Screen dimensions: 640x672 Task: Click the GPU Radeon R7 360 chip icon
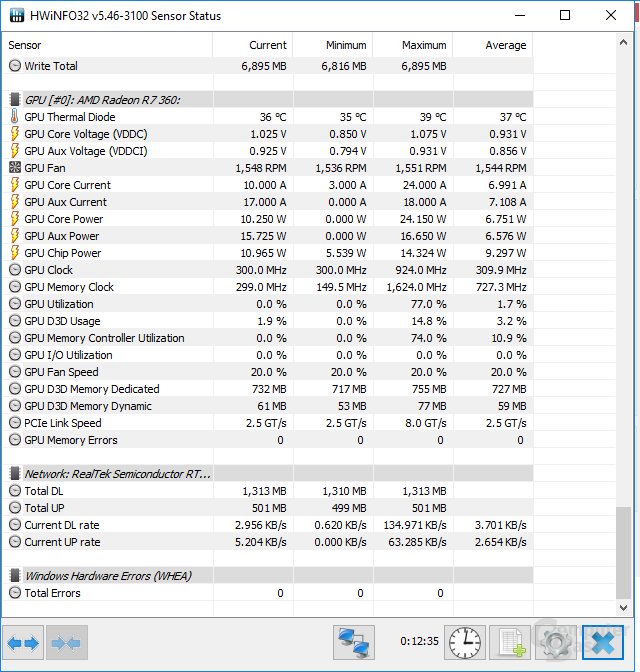[15, 99]
